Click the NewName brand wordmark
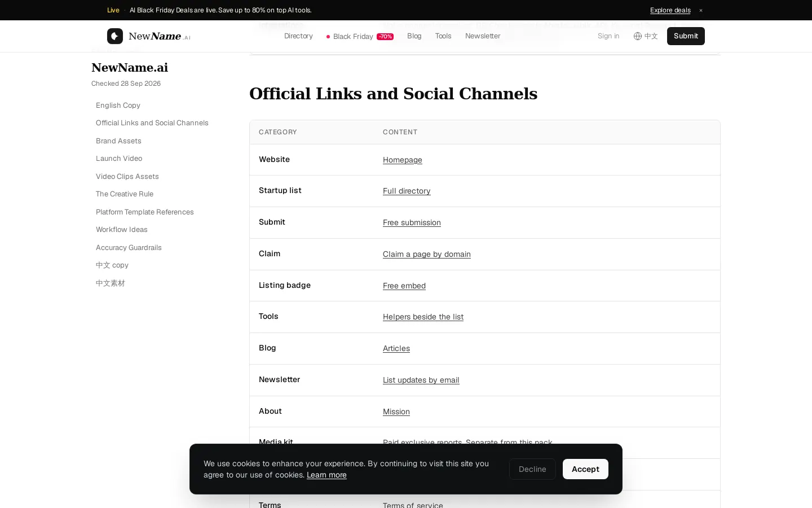 160,36
